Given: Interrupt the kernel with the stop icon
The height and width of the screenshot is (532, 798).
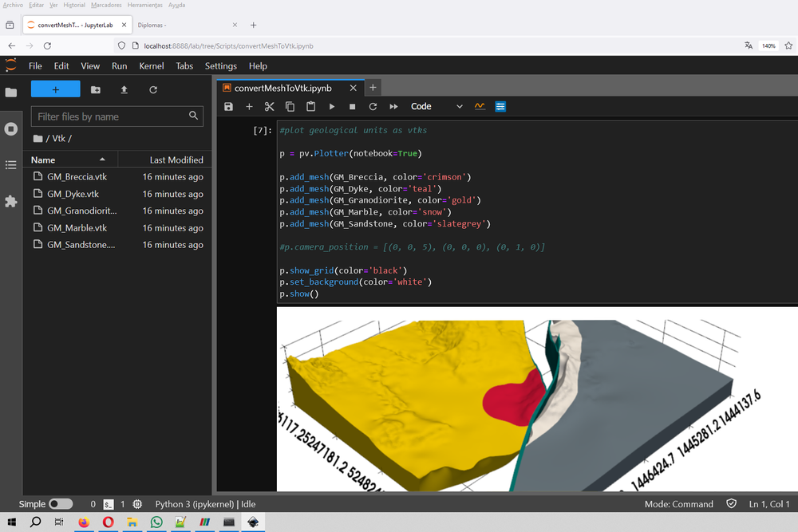Looking at the screenshot, I should tap(352, 106).
